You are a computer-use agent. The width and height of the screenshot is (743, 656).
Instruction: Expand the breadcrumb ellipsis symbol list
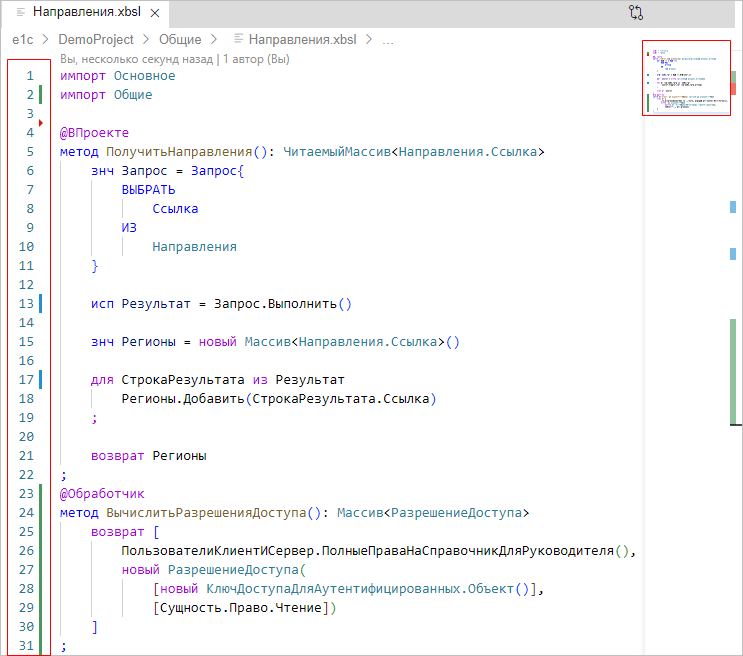pos(388,40)
